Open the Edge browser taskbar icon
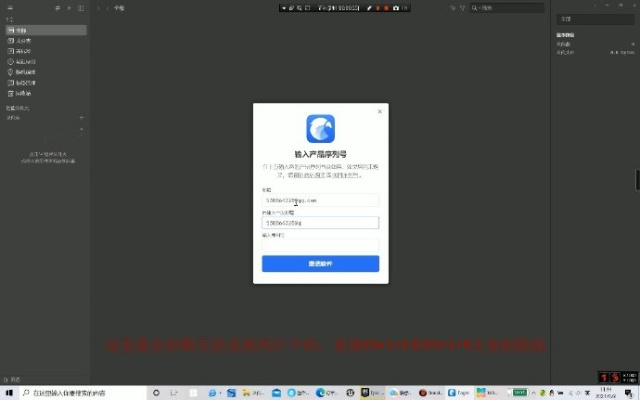Screen dimensions: 640x400 (320, 393)
